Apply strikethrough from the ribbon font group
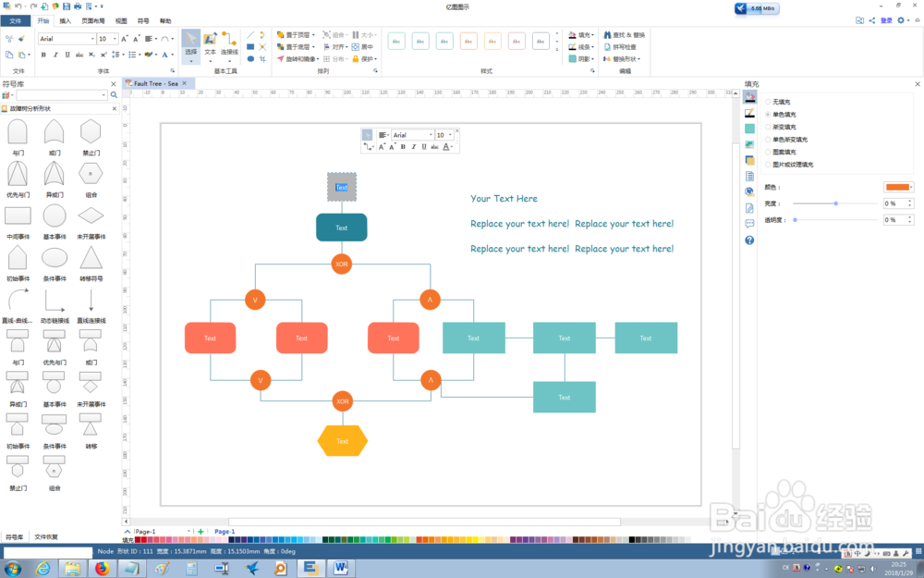Image resolution: width=924 pixels, height=578 pixels. coord(79,55)
